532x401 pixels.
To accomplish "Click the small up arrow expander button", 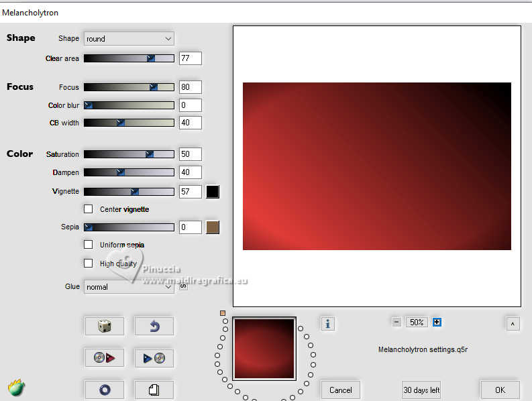I will click(513, 324).
